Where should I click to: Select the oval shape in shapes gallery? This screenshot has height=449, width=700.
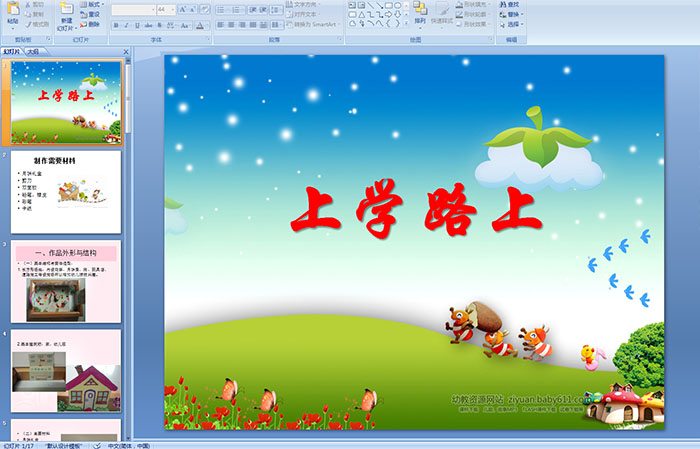coord(397,5)
